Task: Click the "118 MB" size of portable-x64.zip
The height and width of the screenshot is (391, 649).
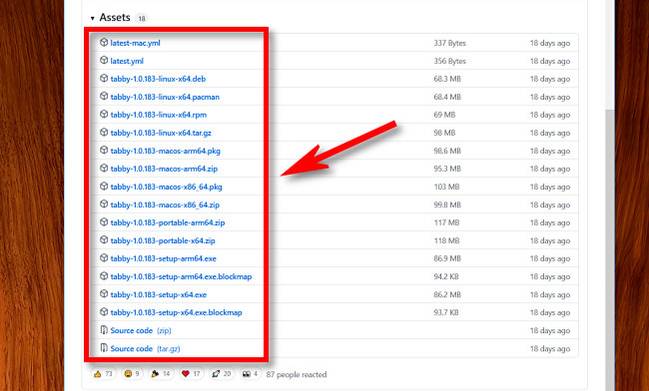Action: (x=447, y=241)
